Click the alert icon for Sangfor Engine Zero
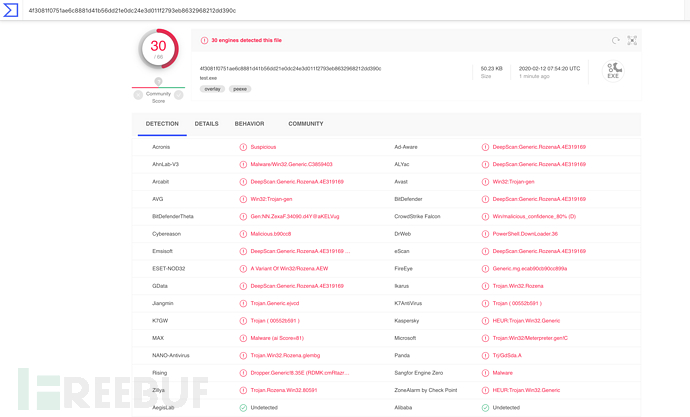This screenshot has height=417, width=690. pos(485,373)
